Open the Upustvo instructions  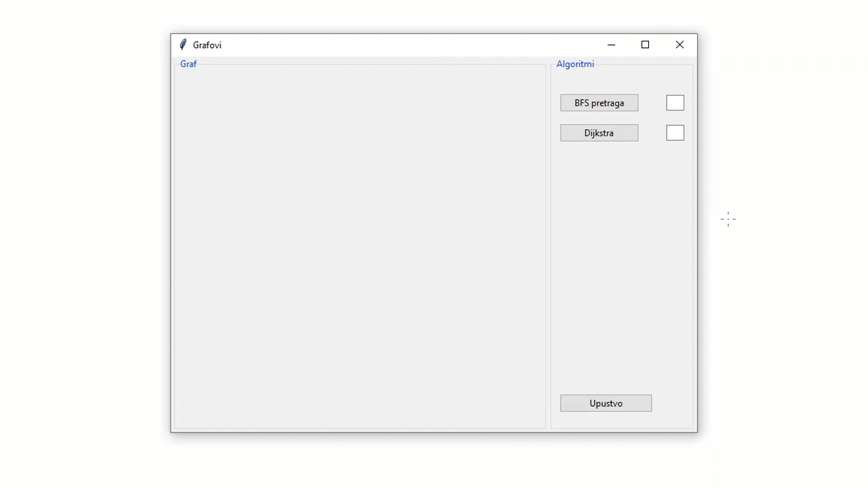pyautogui.click(x=606, y=403)
